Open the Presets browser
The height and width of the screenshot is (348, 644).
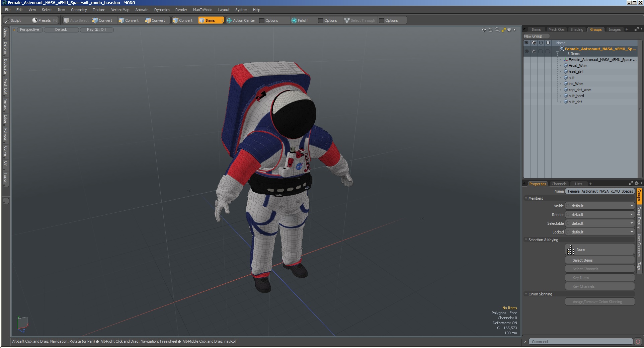coord(45,20)
